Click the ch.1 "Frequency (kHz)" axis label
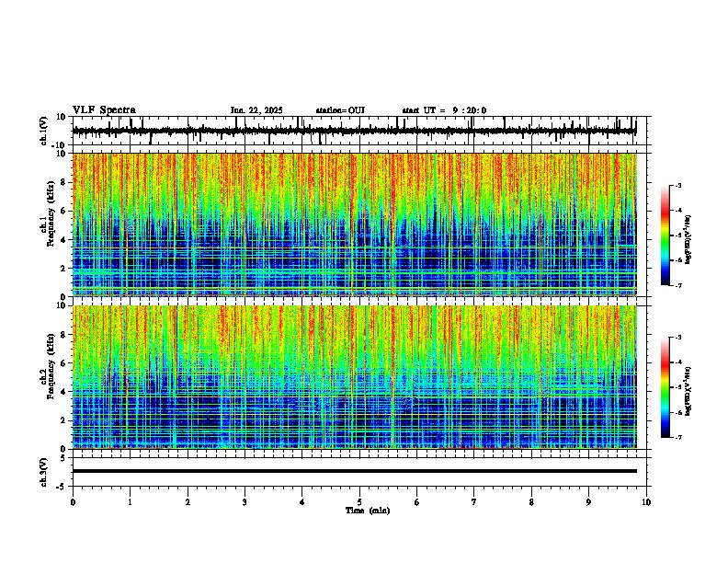The height and width of the screenshot is (563, 728). click(51, 213)
